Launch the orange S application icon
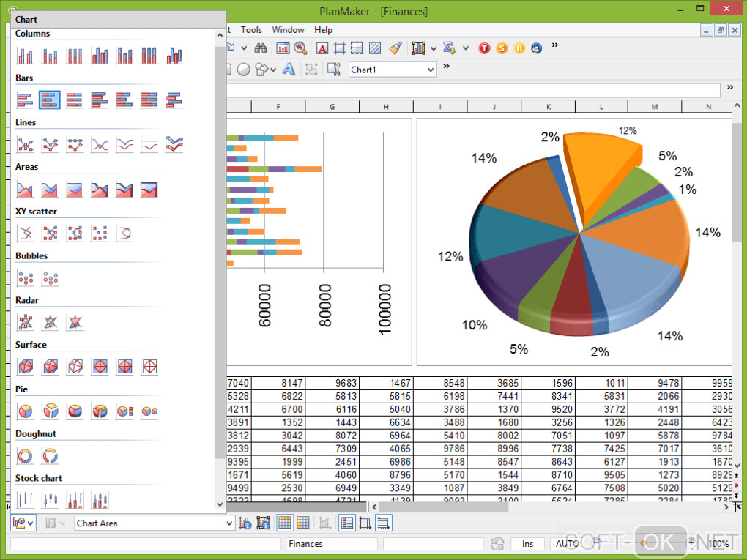 (x=502, y=48)
